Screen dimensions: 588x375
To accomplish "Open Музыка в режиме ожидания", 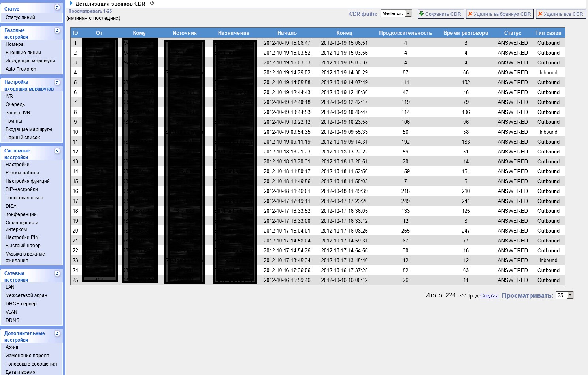I will (25, 257).
